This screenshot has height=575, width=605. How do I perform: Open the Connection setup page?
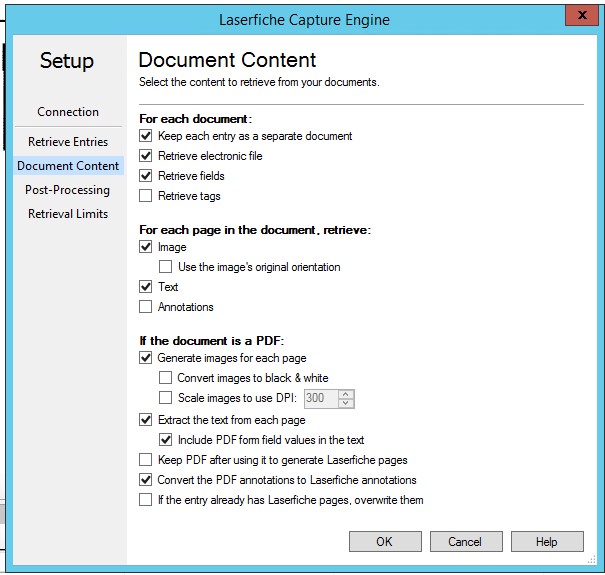click(68, 112)
